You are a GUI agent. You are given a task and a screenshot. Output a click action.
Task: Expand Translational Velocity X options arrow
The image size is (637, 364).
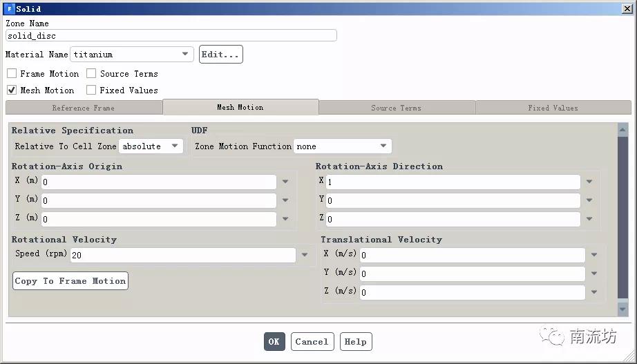(x=594, y=255)
